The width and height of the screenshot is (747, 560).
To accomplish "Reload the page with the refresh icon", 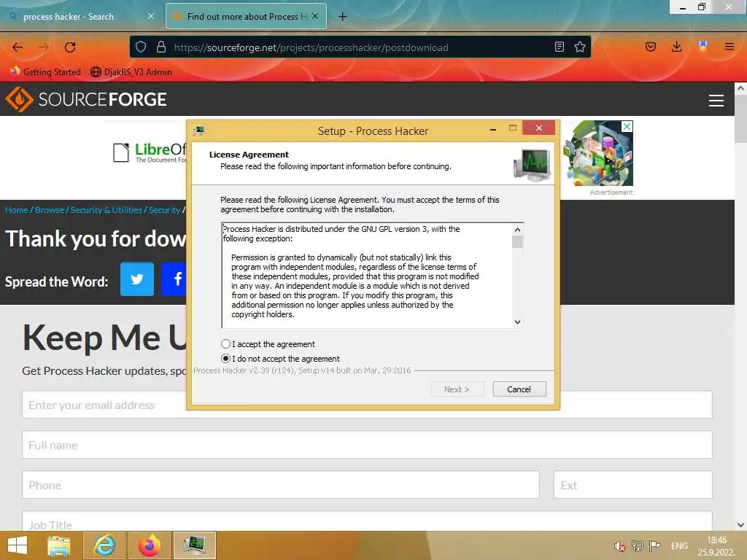I will coord(70,47).
